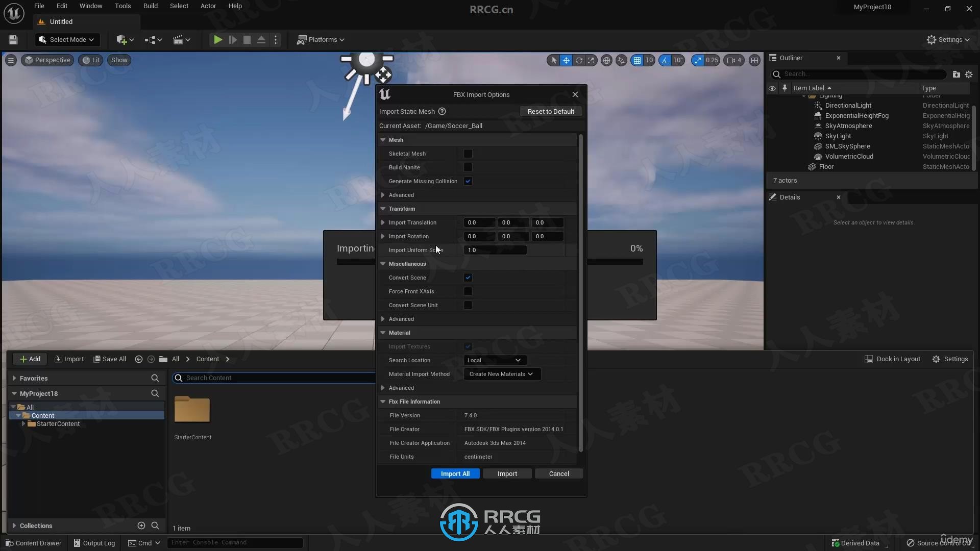Toggle rotation angle snapping icon
Screen dimensions: 980x551
click(665, 60)
